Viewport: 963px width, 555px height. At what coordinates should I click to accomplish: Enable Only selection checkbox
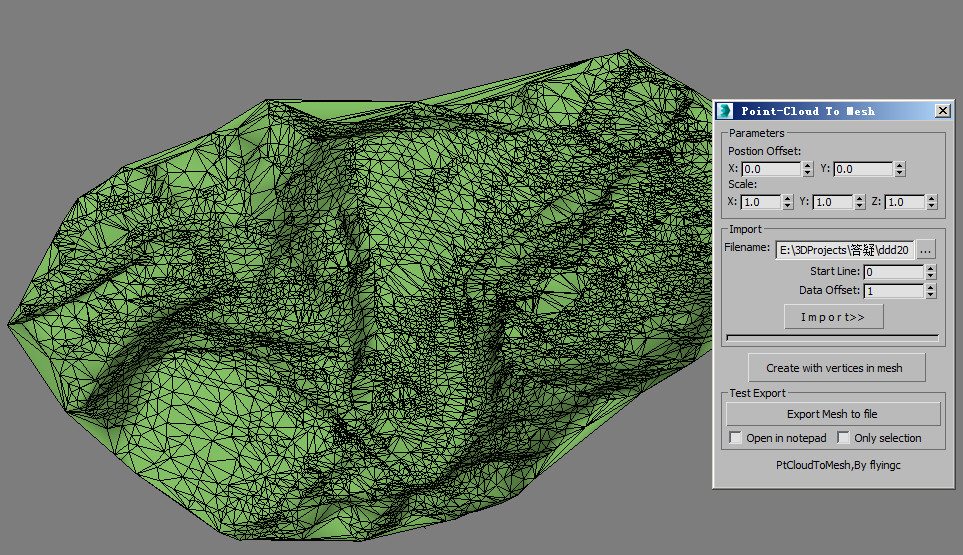tap(843, 437)
